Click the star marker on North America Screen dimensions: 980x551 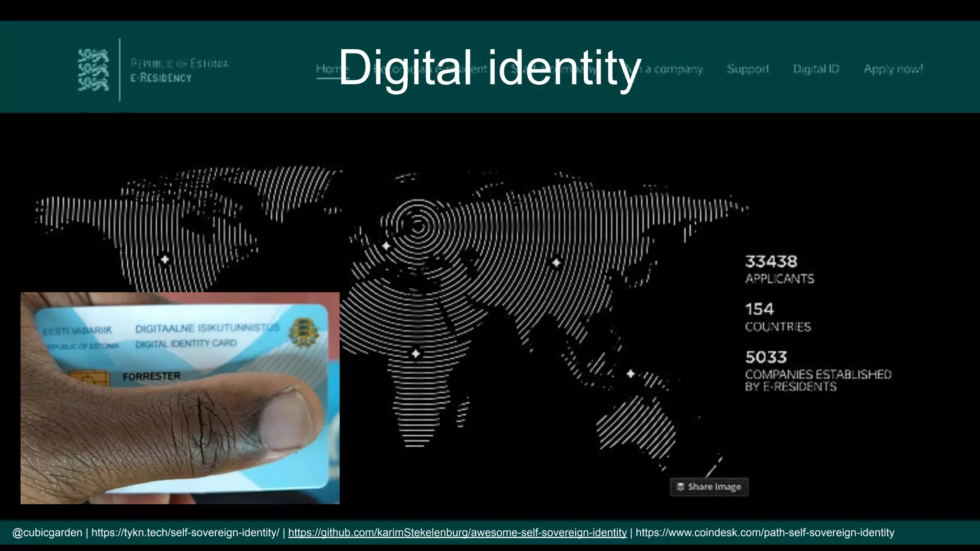165,259
